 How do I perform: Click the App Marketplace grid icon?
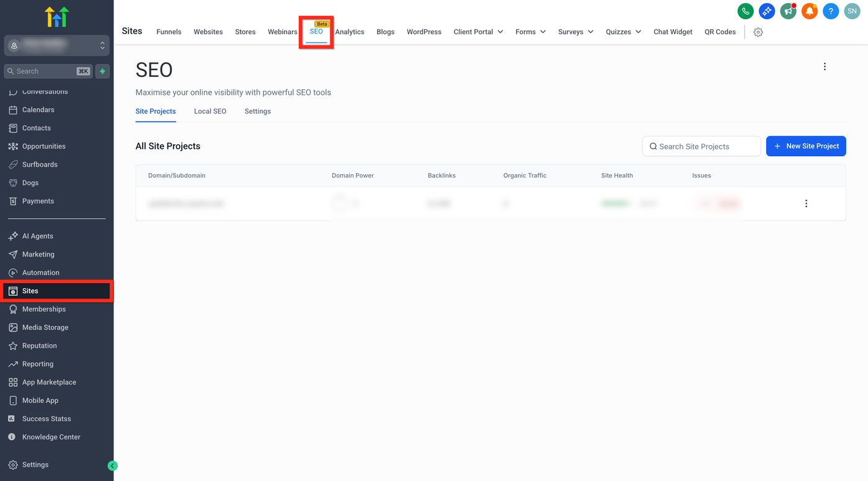[13, 382]
